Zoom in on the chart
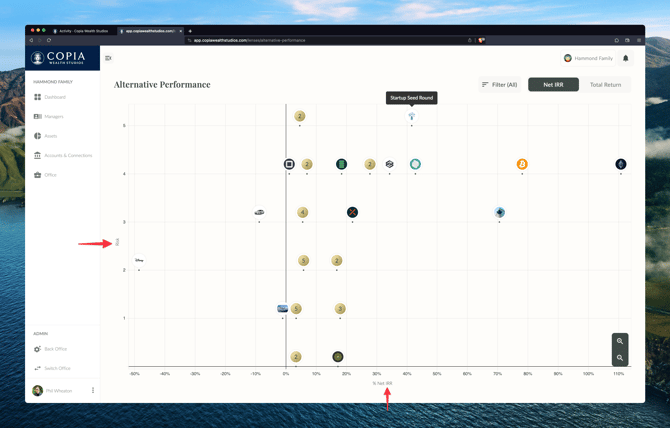The height and width of the screenshot is (428, 670). tap(620, 341)
